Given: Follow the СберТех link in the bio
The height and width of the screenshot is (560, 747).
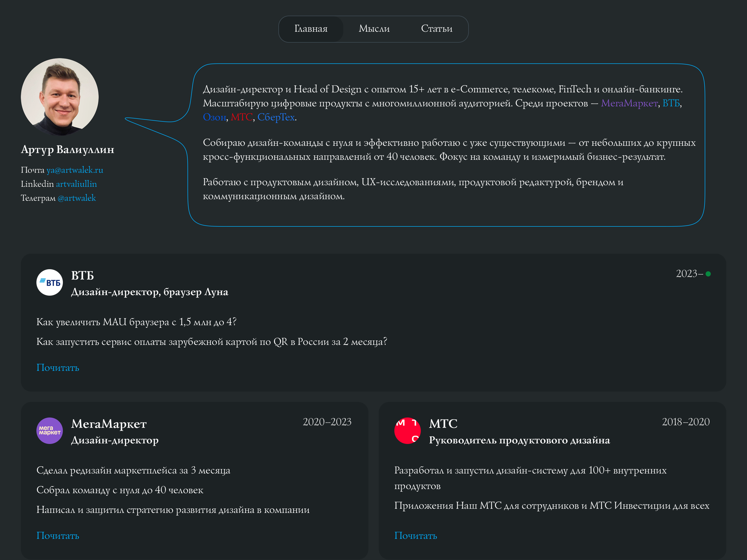Looking at the screenshot, I should [x=276, y=117].
